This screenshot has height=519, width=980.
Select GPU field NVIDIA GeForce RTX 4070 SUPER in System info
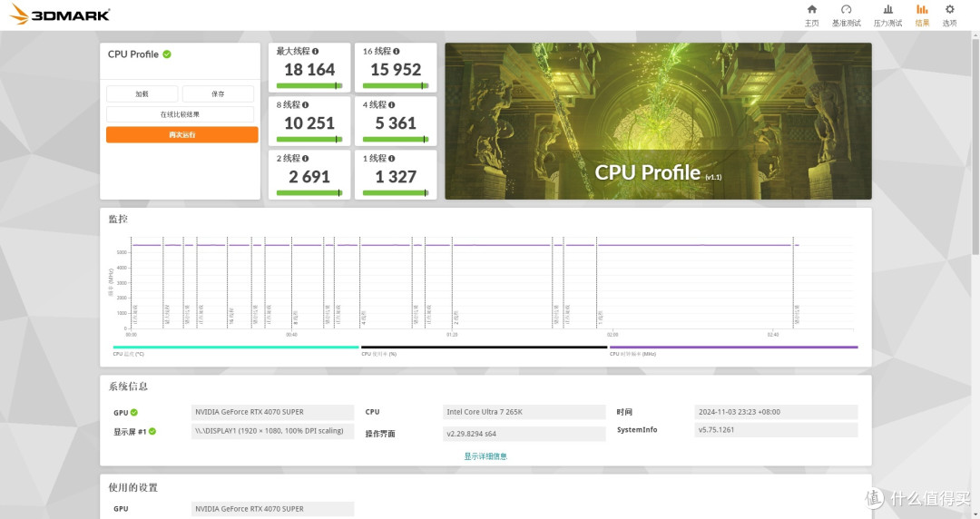point(272,412)
